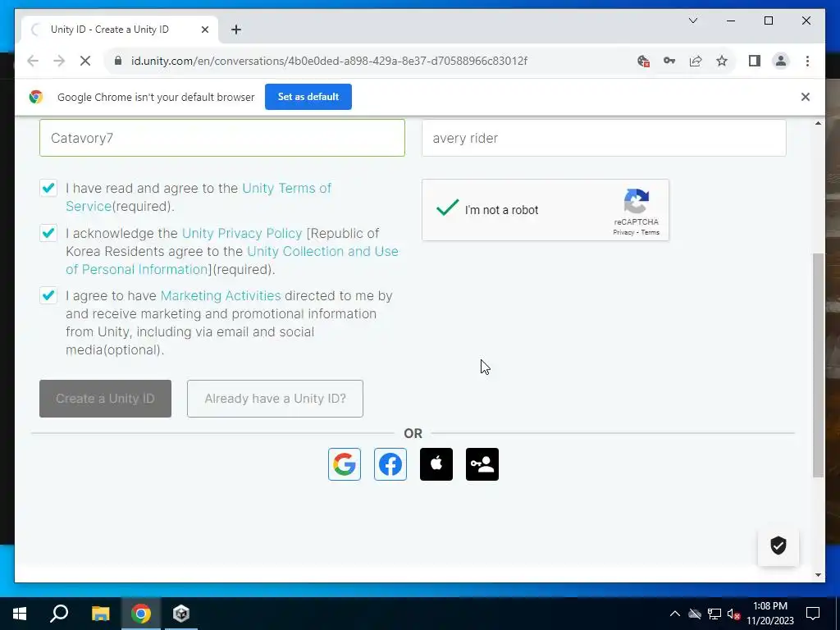840x630 pixels.
Task: Open the shield privacy badge
Action: 778,546
